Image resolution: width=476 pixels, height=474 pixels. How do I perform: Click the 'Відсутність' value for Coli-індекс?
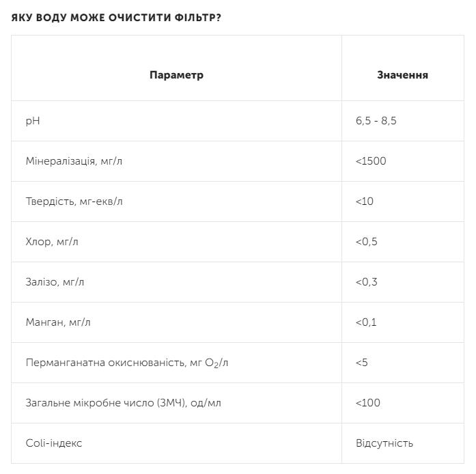click(x=384, y=443)
